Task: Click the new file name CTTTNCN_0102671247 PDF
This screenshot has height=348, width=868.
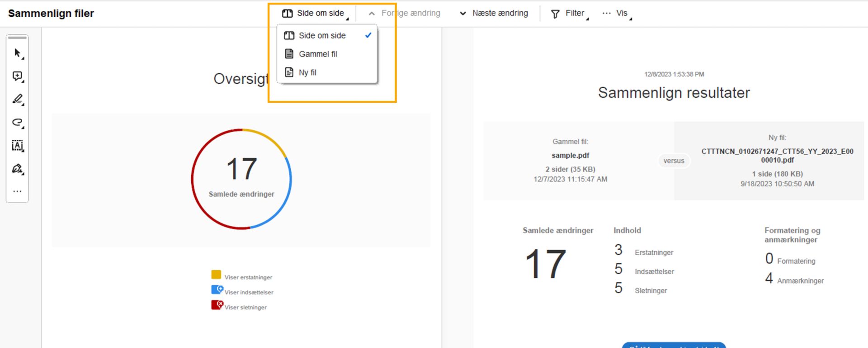Action: (x=778, y=156)
